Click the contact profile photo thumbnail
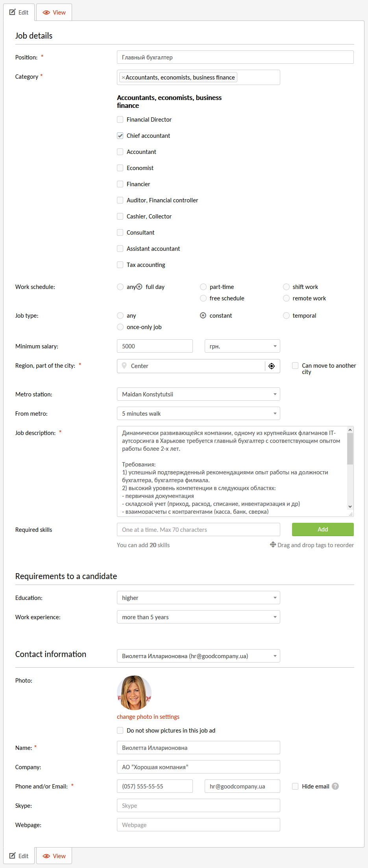The width and height of the screenshot is (368, 868). [134, 693]
